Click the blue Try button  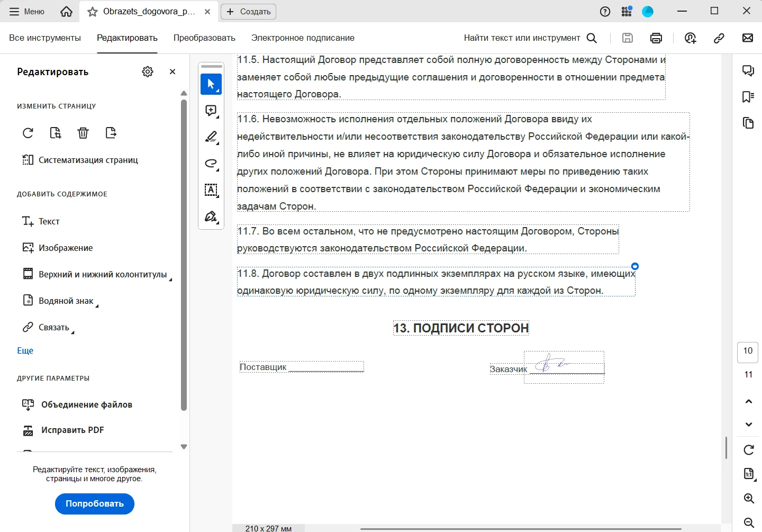point(95,504)
